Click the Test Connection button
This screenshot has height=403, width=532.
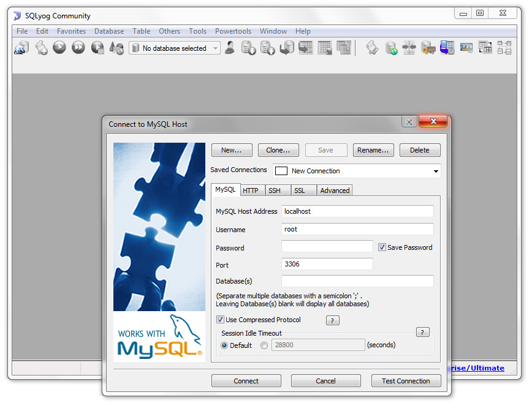[406, 380]
